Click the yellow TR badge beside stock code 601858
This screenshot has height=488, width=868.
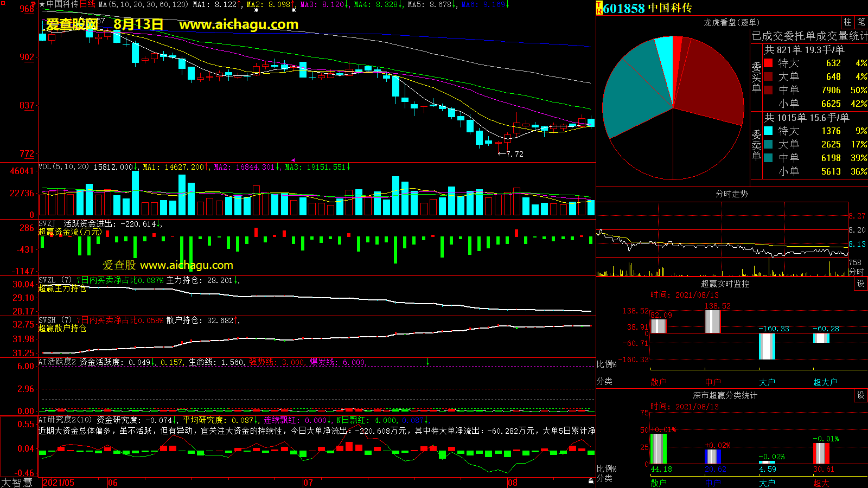pos(599,8)
